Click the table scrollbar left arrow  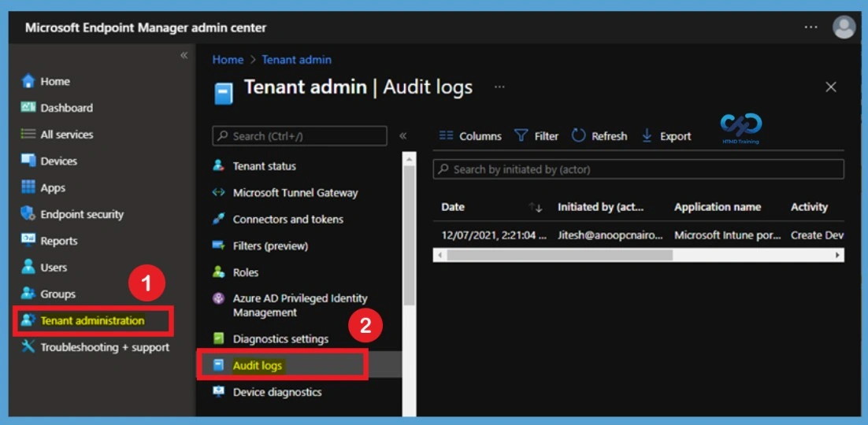tap(440, 255)
